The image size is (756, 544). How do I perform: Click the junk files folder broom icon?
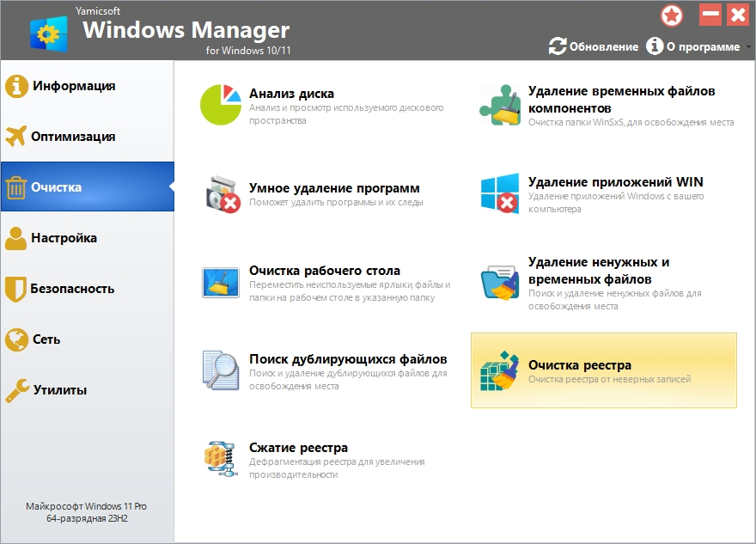[x=500, y=282]
